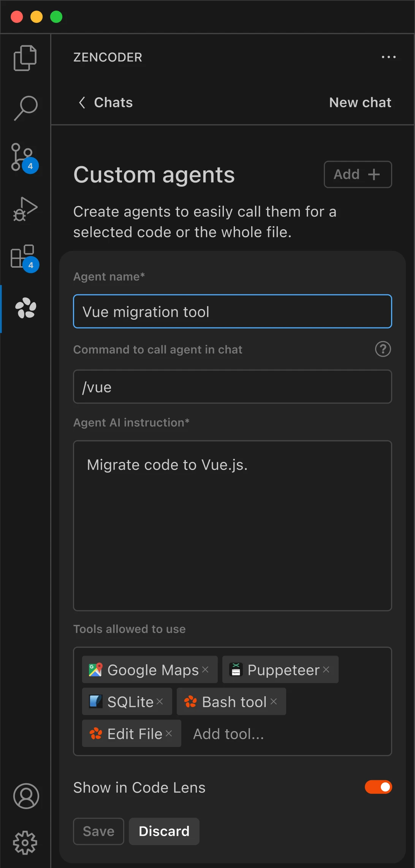Click the ZENCODER panel title
The width and height of the screenshot is (415, 868).
coord(108,57)
